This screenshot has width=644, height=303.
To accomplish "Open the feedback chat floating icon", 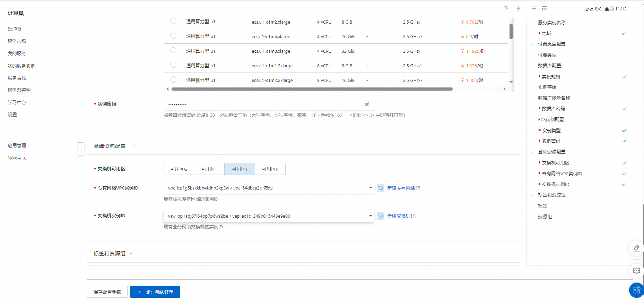I will click(637, 271).
